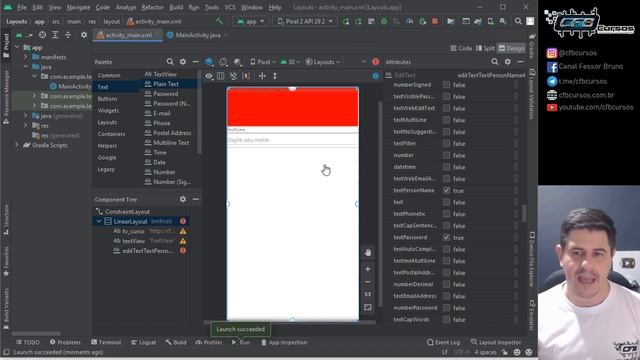640x360 pixels.
Task: Click the Make Project hammer icon
Action: (219, 21)
